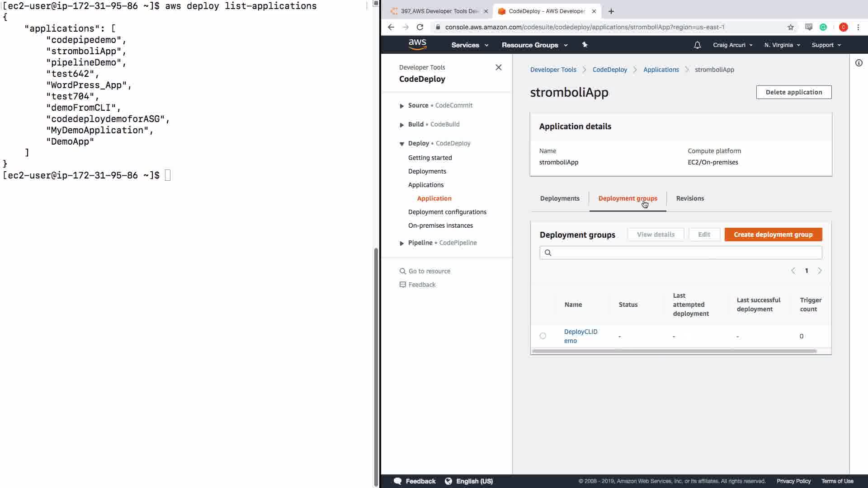Close the CodeDeploy side navigation panel
Image resolution: width=868 pixels, height=488 pixels.
[x=498, y=67]
